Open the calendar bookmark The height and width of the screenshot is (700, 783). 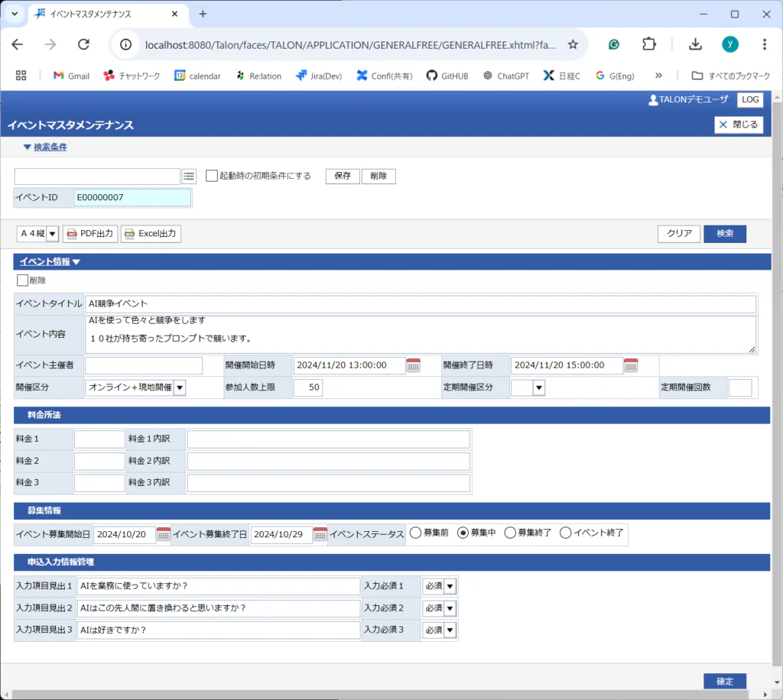coord(198,76)
